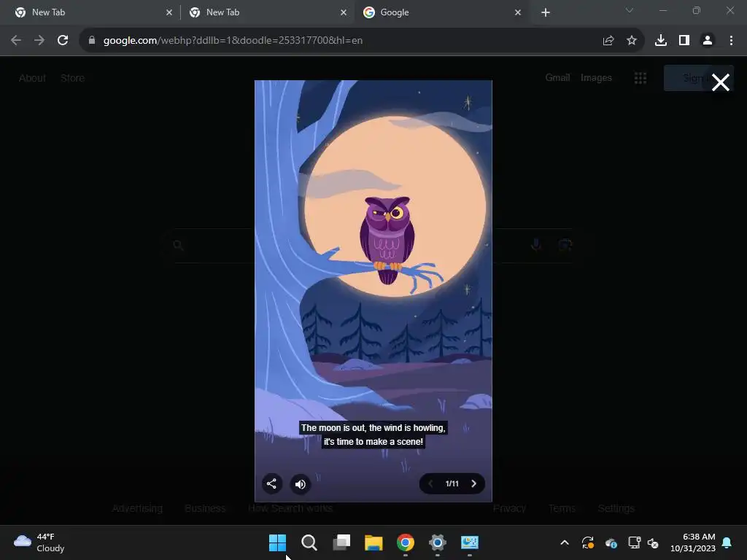
Task: Open the Google apps grid
Action: pyautogui.click(x=640, y=78)
